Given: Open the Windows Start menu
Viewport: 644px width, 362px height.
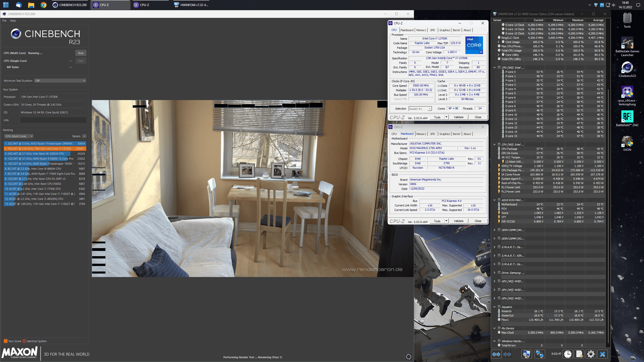Looking at the screenshot, I should coord(6,5).
